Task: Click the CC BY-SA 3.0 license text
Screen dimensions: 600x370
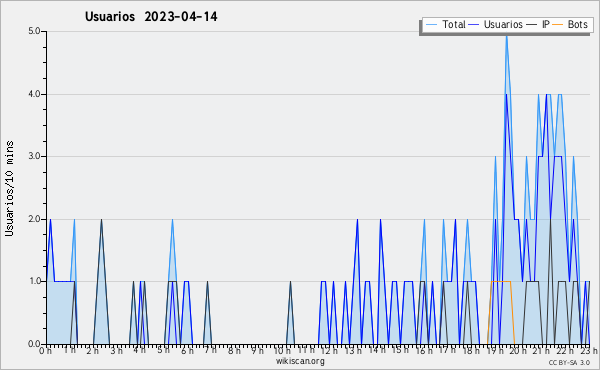Action: click(569, 363)
